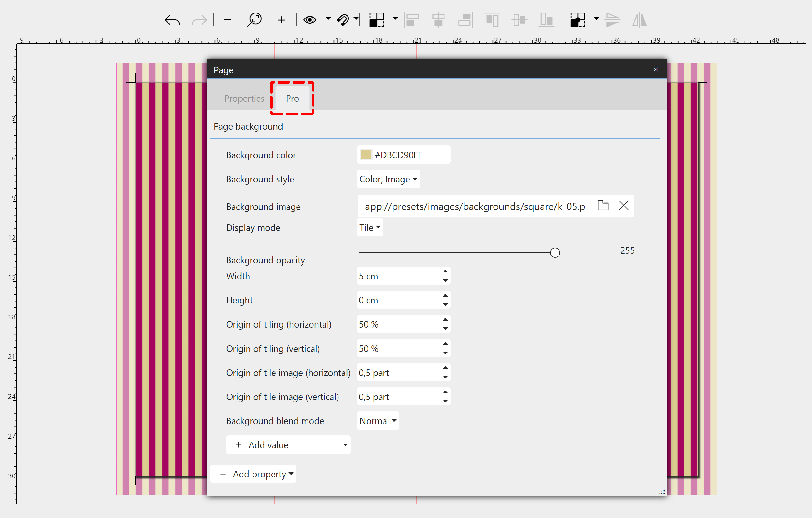Click the color picker square icon
Image resolution: width=812 pixels, height=518 pixels.
click(364, 155)
